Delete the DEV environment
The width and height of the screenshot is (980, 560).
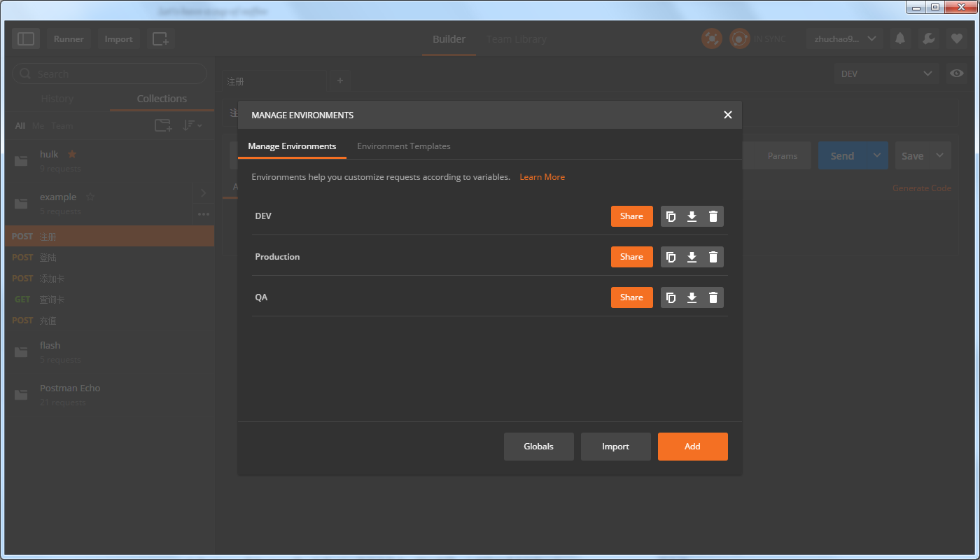(713, 216)
